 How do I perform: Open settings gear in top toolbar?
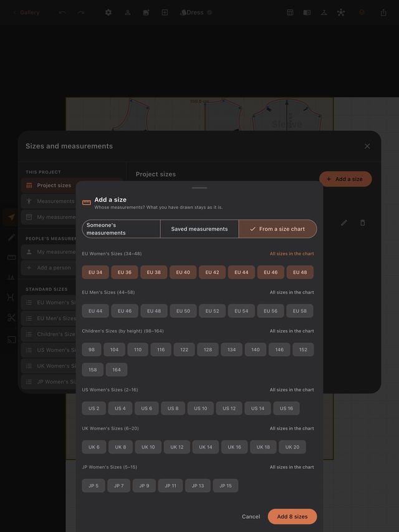click(x=108, y=12)
